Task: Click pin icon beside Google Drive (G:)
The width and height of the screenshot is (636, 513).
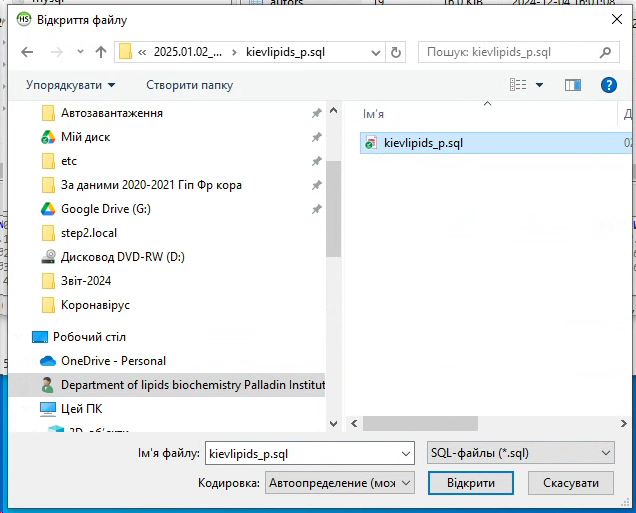Action: tap(316, 209)
